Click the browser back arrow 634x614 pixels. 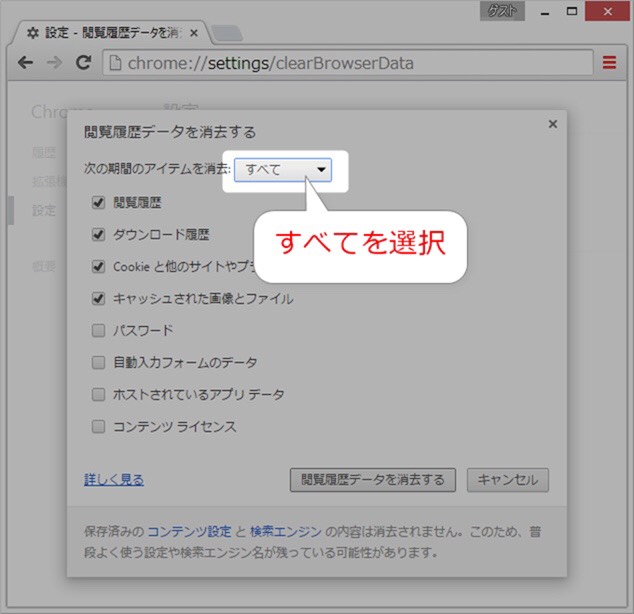tap(25, 63)
